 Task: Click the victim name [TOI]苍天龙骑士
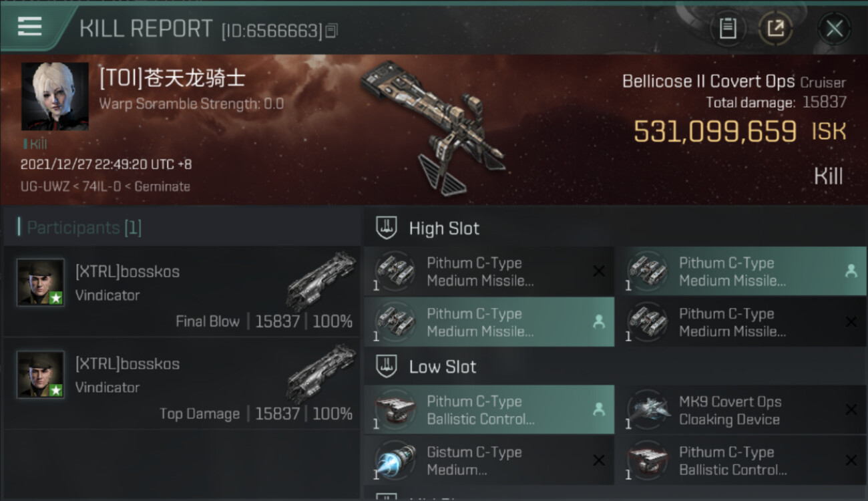pos(172,79)
